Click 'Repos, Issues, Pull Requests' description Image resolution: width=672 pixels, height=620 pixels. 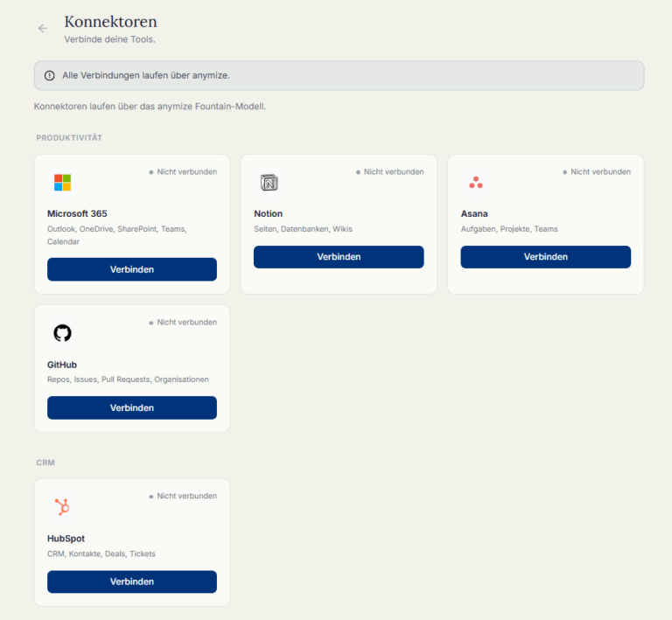(x=128, y=380)
